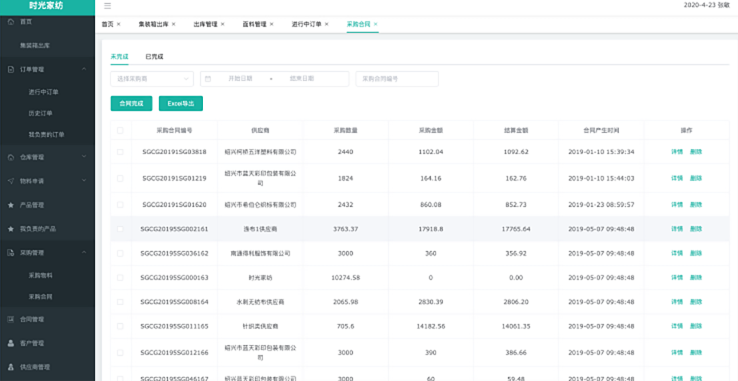Switch to the 集装箱出库 page tab
Image resolution: width=738 pixels, height=381 pixels.
click(153, 24)
